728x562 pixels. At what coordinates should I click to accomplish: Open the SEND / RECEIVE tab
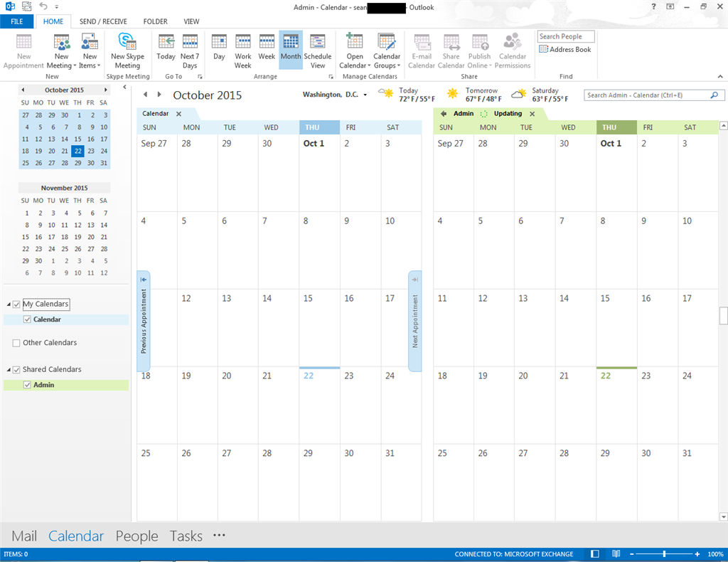tap(103, 21)
